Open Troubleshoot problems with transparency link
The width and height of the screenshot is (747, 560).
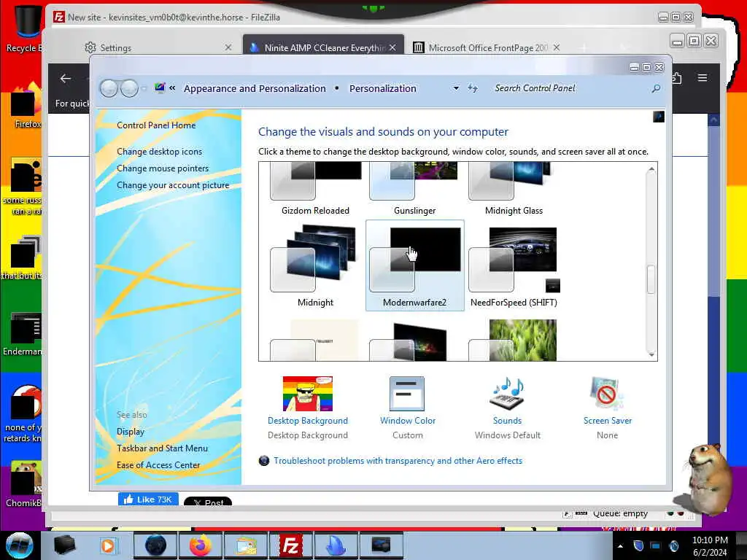[398, 461]
